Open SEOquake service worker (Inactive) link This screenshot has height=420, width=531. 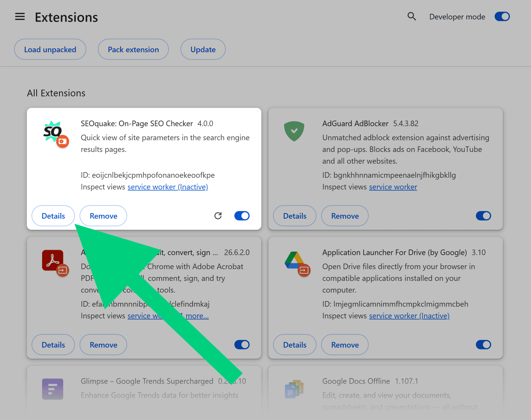168,187
